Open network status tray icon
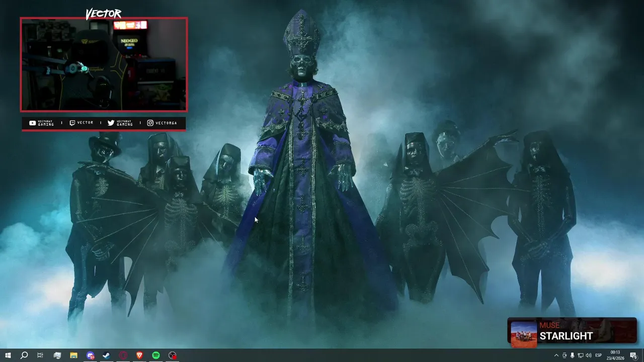This screenshot has height=362, width=644. (580, 355)
